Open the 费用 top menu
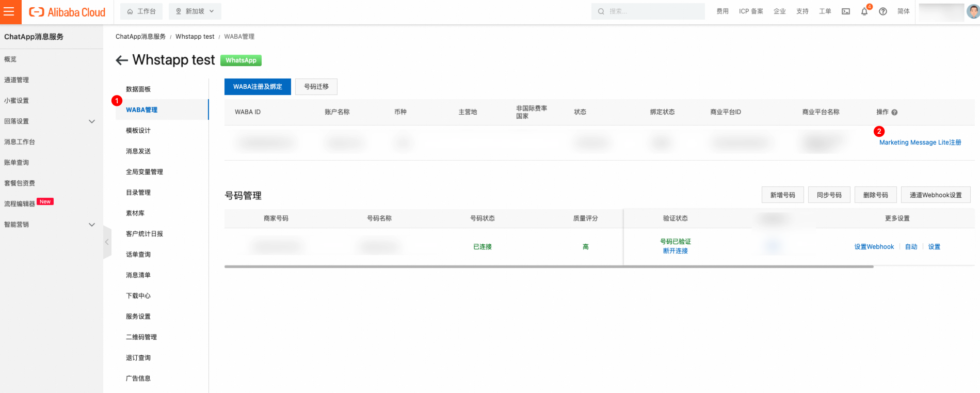 (x=722, y=11)
